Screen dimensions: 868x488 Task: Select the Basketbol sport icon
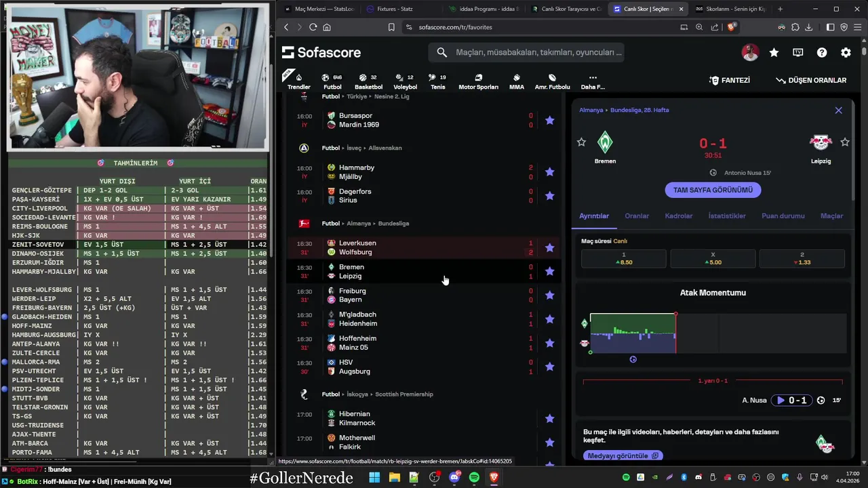(x=368, y=81)
